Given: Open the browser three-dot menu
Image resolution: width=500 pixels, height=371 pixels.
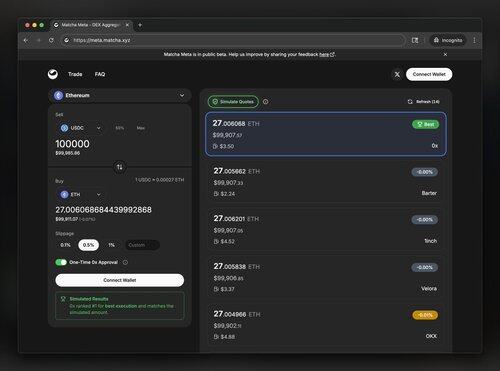Looking at the screenshot, I should (474, 40).
